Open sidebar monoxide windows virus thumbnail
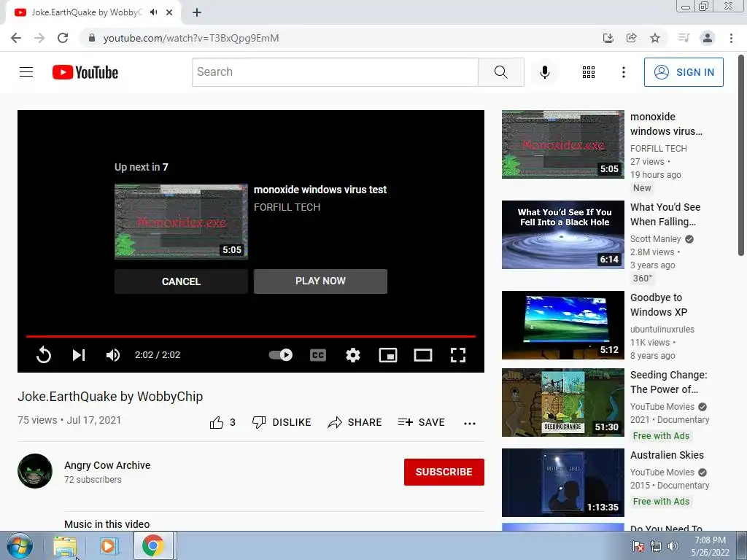The width and height of the screenshot is (747, 560). (x=562, y=144)
